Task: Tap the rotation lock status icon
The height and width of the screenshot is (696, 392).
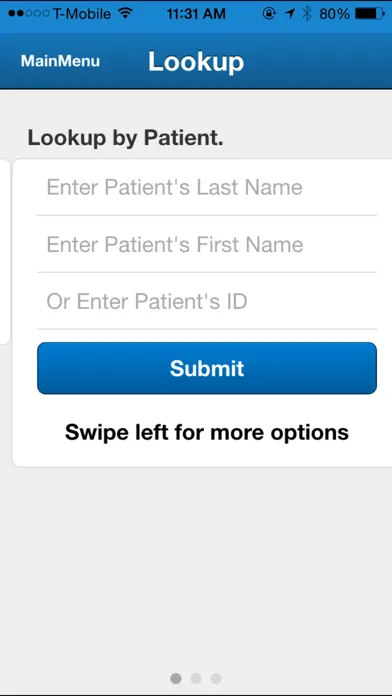Action: [269, 14]
